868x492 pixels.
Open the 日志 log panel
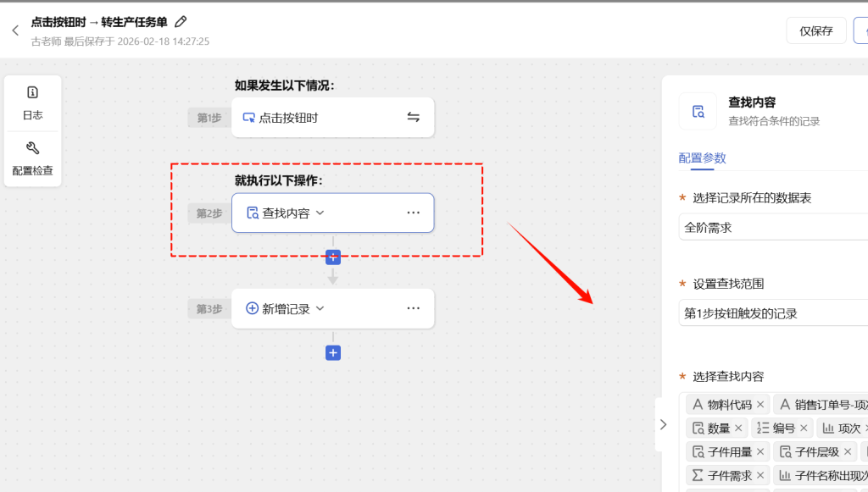(33, 103)
